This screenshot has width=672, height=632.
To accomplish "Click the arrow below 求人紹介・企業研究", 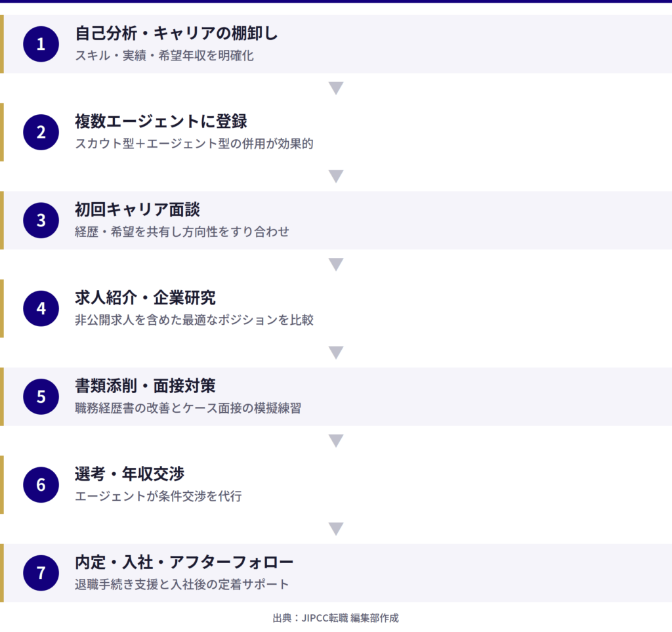I will (x=336, y=352).
